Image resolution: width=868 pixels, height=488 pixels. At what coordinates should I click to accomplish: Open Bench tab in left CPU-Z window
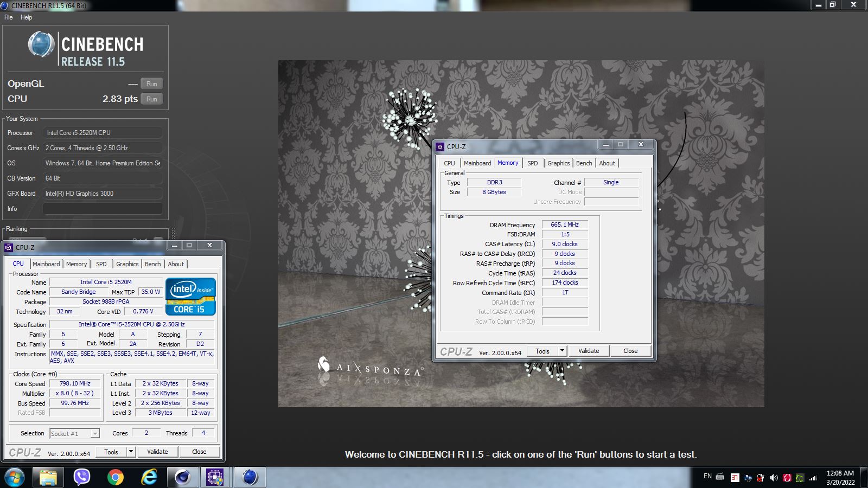click(153, 264)
